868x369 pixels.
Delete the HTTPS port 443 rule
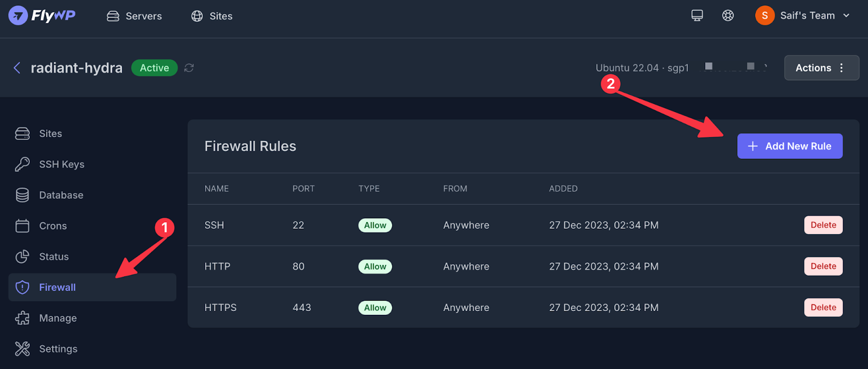823,307
